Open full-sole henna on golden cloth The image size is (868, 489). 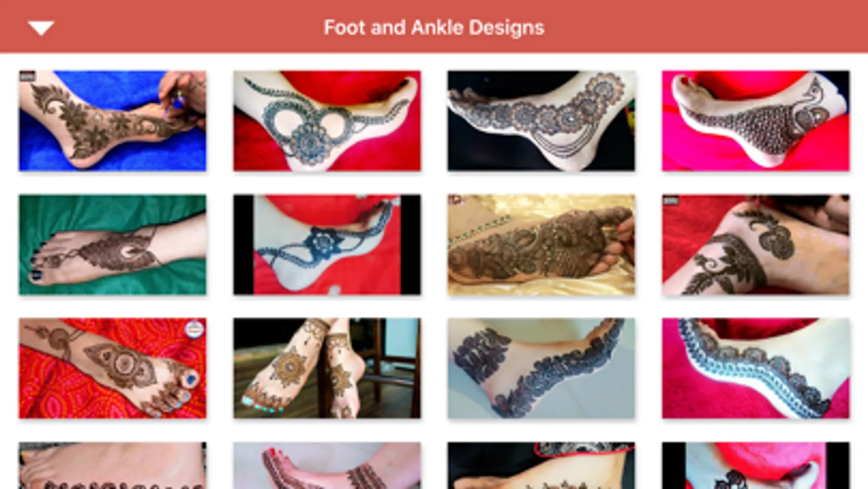click(x=541, y=244)
